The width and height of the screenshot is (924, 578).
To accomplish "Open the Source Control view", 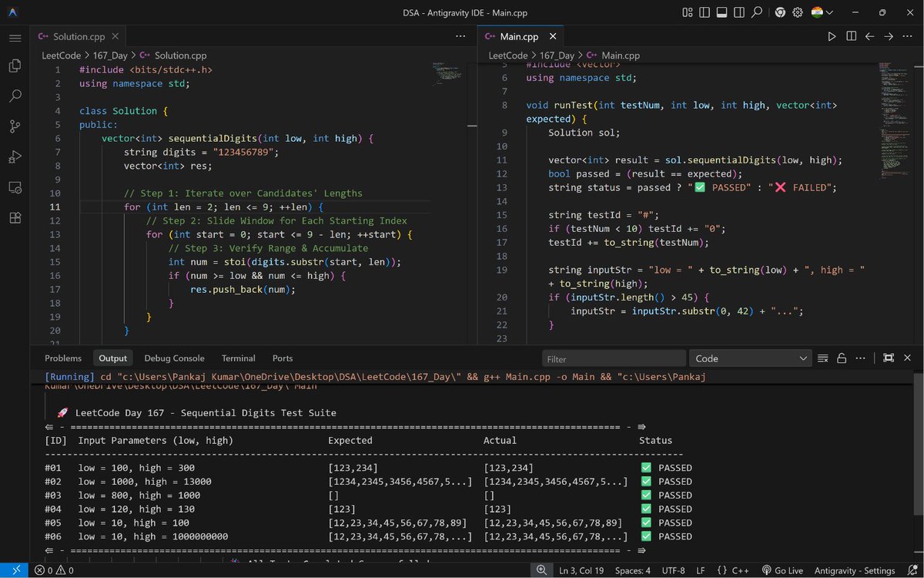I will click(15, 126).
